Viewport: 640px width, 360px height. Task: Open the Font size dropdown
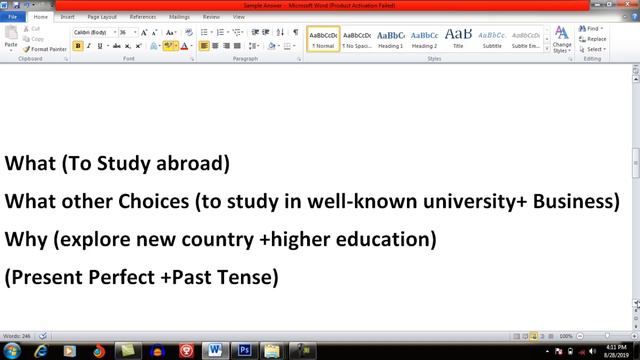click(x=135, y=32)
